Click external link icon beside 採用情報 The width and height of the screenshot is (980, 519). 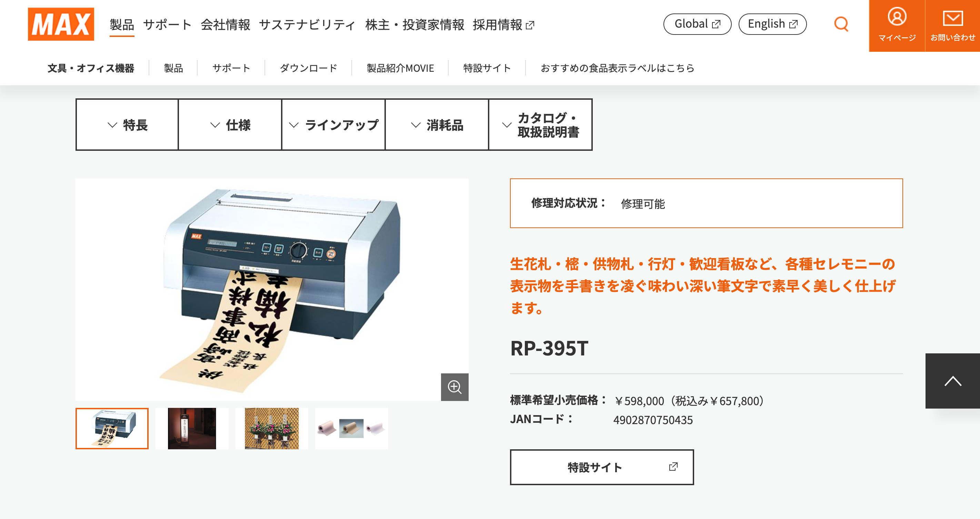530,25
